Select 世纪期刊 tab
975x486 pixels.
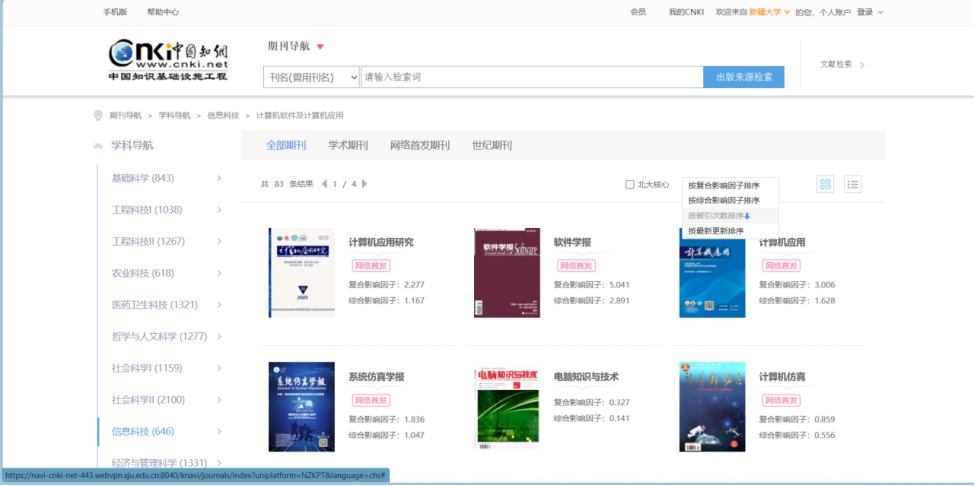pos(492,145)
